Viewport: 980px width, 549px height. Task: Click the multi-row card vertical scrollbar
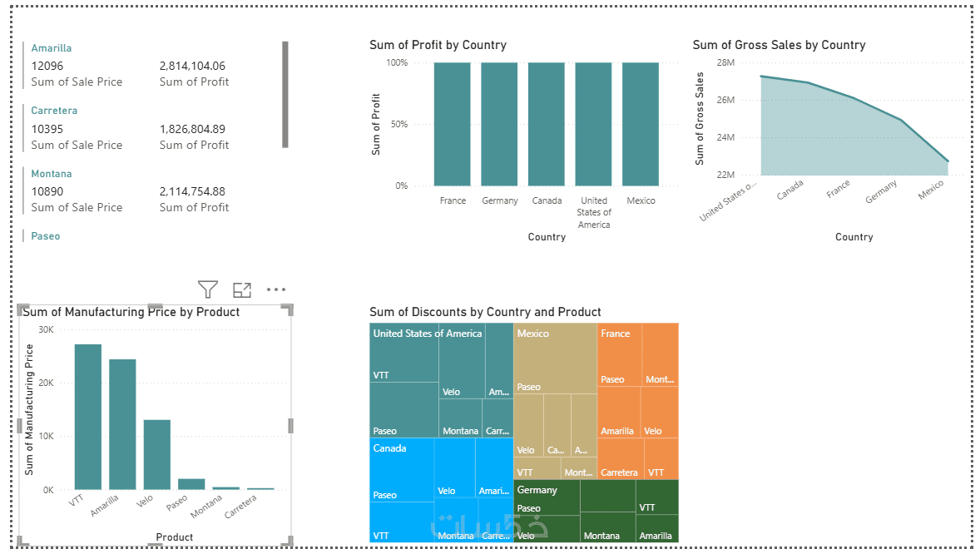pos(285,94)
